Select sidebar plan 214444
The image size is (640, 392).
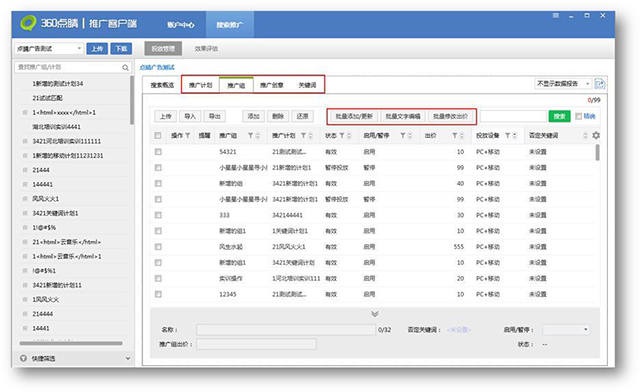pos(43,314)
